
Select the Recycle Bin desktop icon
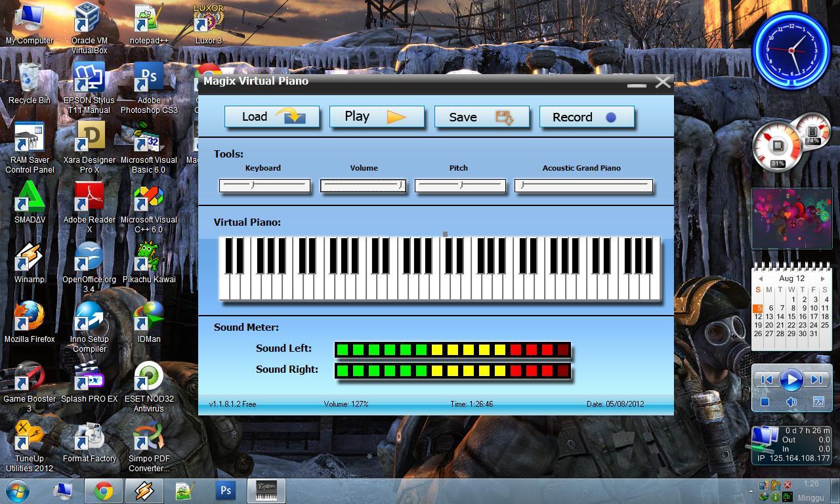(x=29, y=83)
